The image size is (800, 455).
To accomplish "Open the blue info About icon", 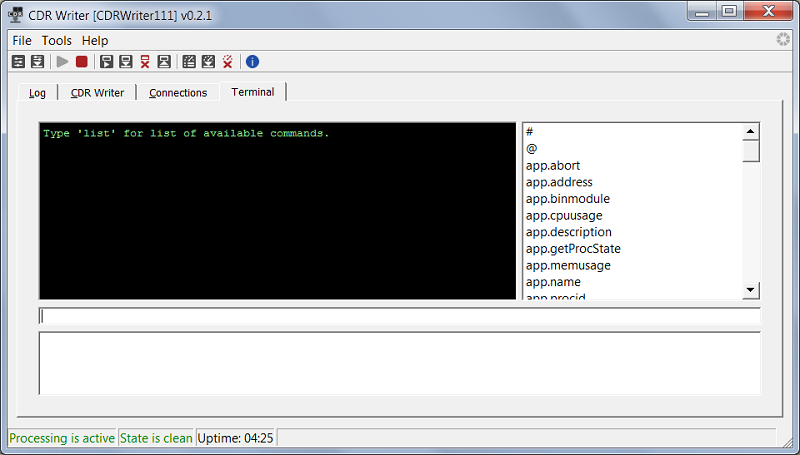I will pos(252,62).
